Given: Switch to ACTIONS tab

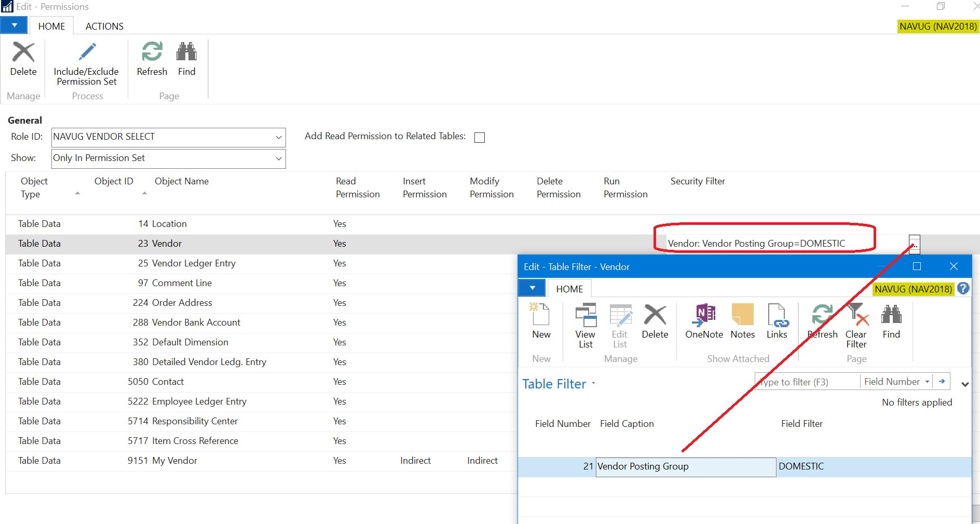Looking at the screenshot, I should pyautogui.click(x=104, y=26).
